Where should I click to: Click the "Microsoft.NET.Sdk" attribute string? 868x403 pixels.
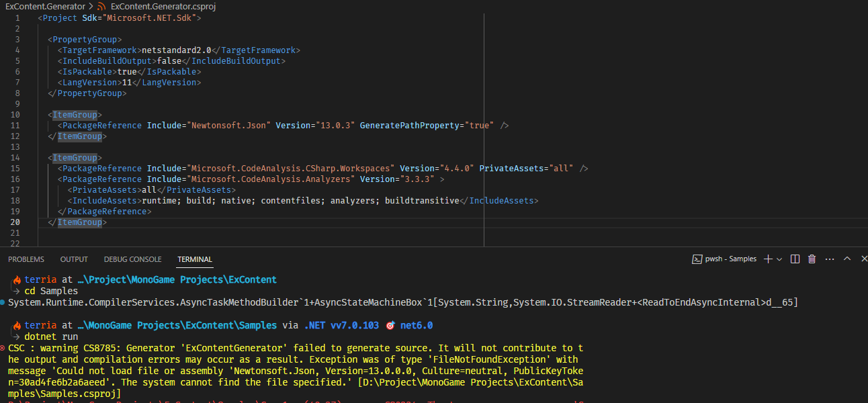point(150,18)
